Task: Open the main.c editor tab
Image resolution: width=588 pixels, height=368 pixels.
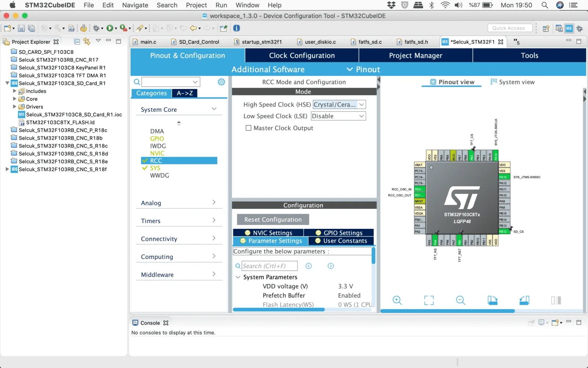Action: [x=148, y=42]
